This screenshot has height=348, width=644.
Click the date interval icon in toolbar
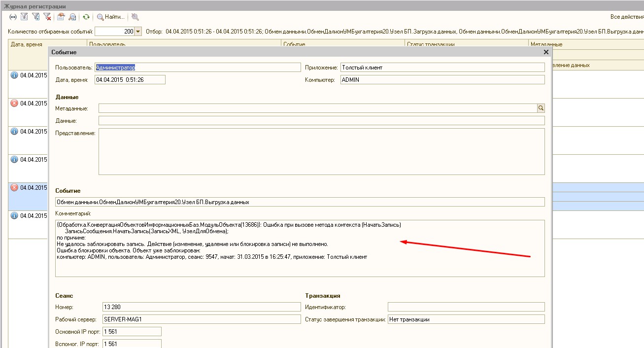pyautogui.click(x=13, y=17)
